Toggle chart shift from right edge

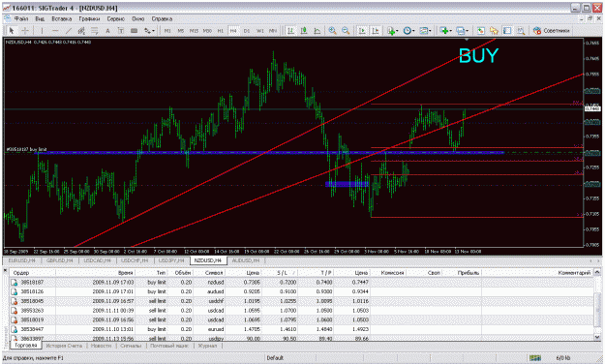point(375,30)
